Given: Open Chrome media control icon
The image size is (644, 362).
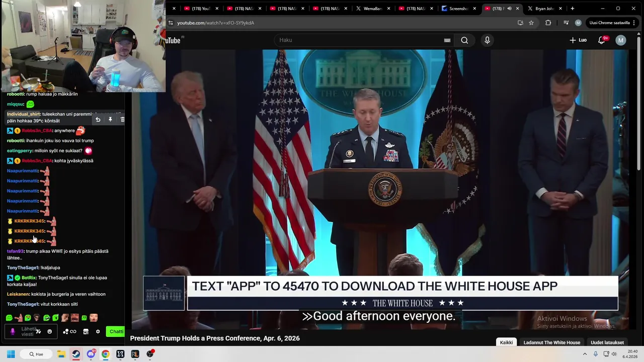Looking at the screenshot, I should click(x=566, y=23).
